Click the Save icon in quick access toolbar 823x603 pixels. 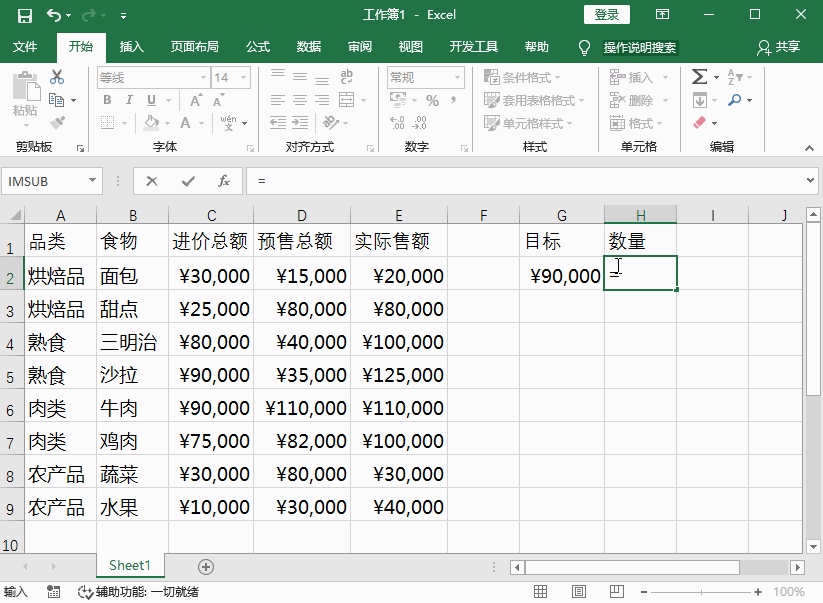click(25, 15)
